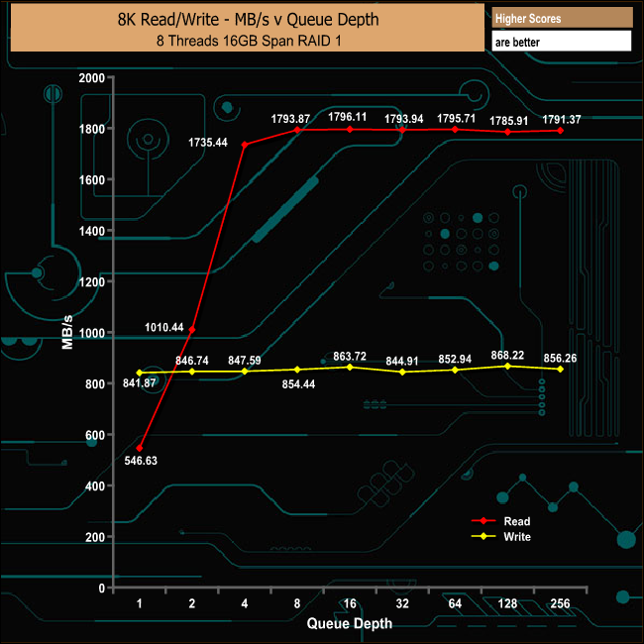The height and width of the screenshot is (644, 644).
Task: Click the Read data label 1793.87
Action: tap(290, 119)
